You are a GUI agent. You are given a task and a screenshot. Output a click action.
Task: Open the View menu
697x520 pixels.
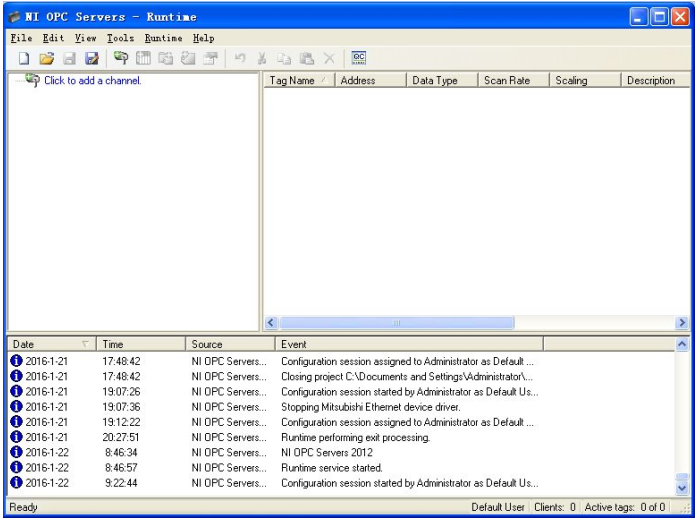[85, 38]
